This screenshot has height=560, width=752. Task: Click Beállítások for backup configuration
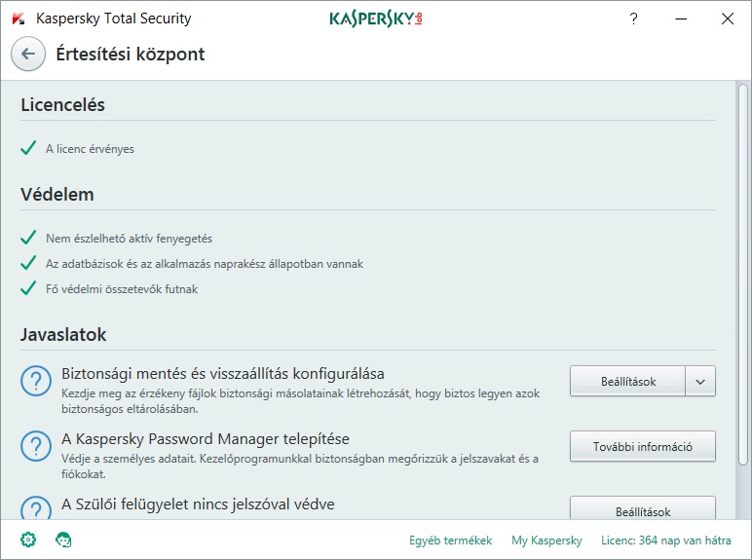click(627, 381)
